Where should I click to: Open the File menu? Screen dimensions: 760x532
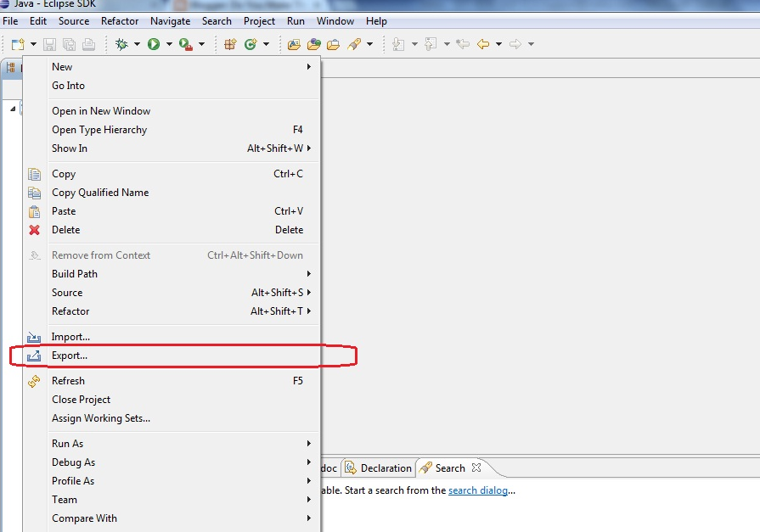(10, 21)
